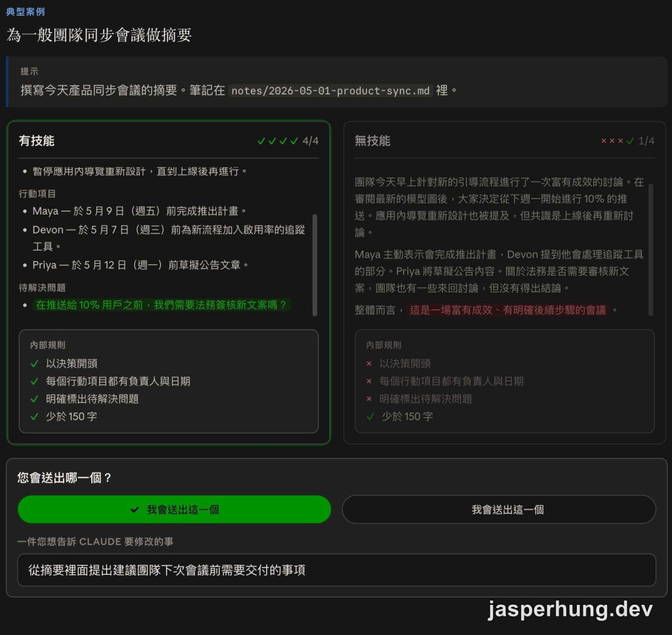672x635 pixels.
Task: Click the paragraph starting Maya 主動表示
Action: pyautogui.click(x=499, y=271)
